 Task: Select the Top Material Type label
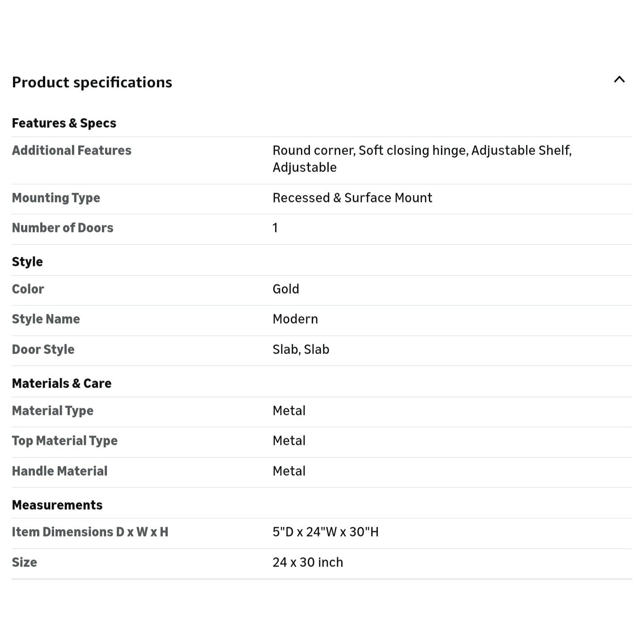coord(64,441)
